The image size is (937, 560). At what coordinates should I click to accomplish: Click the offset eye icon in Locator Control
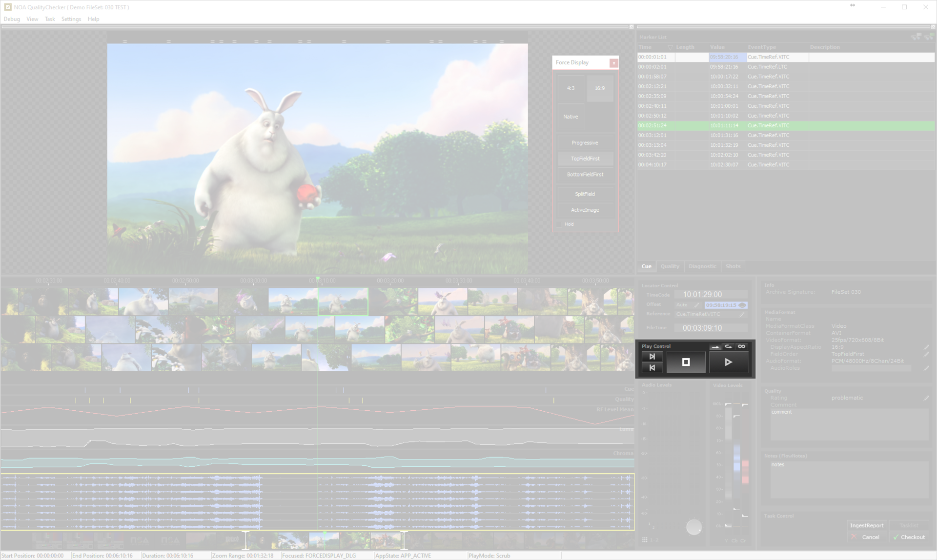pos(742,305)
